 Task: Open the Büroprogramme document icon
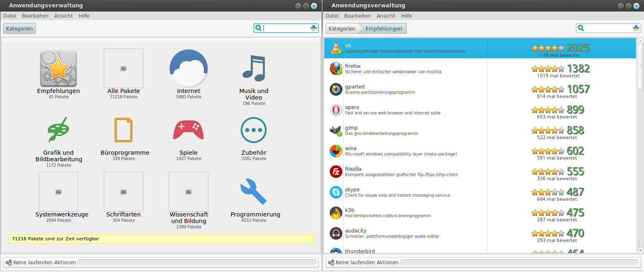click(x=124, y=130)
